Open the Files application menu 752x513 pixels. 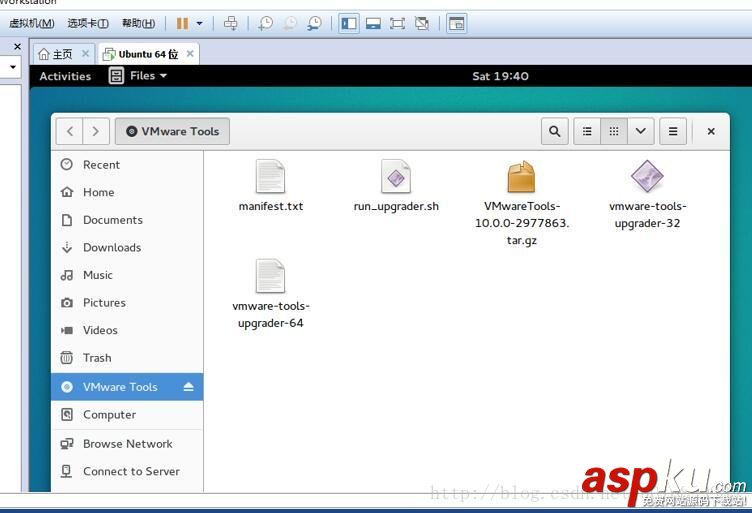pyautogui.click(x=138, y=76)
